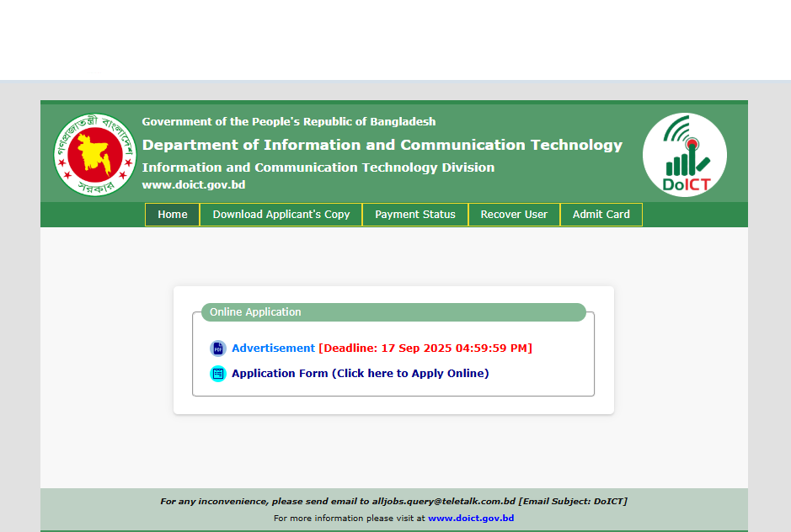Click the Email Subject: DoICT footer text
The width and height of the screenshot is (791, 532).
point(573,502)
